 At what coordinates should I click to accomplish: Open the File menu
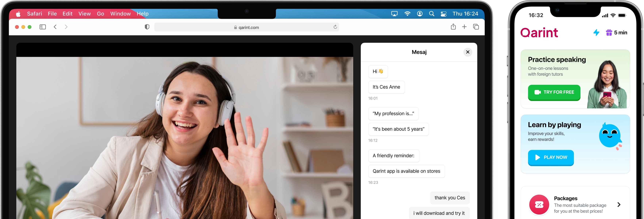click(x=52, y=14)
